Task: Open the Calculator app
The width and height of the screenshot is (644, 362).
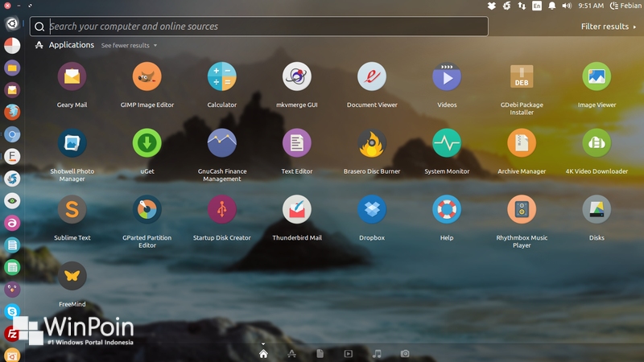Action: [222, 76]
